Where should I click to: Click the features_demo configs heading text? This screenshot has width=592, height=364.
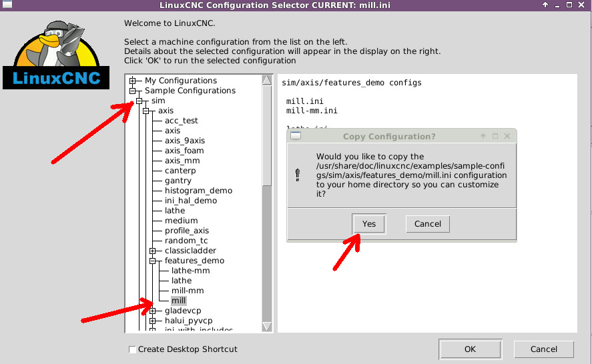tap(352, 83)
